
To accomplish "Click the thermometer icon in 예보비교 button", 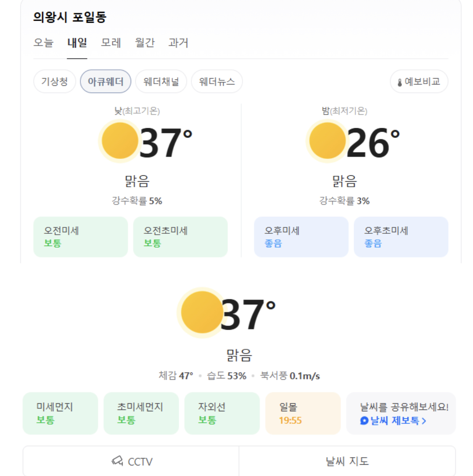I will point(399,82).
